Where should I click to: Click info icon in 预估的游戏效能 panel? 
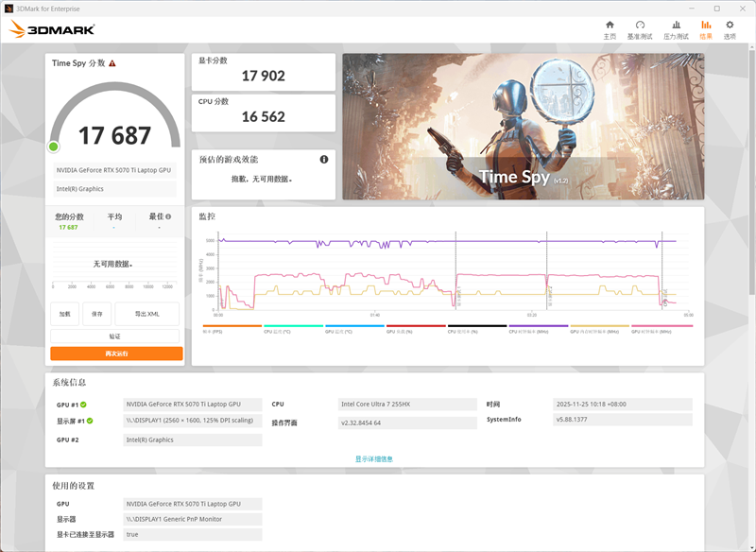324,160
